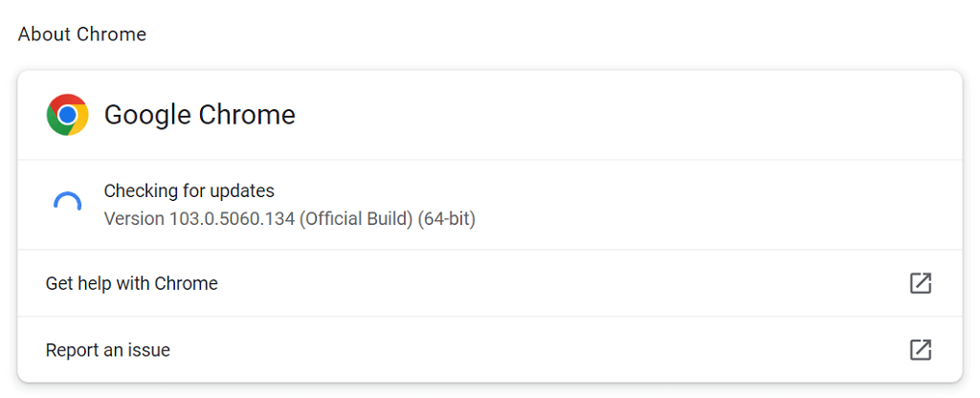Click the version number 103.0.5060.134
The width and height of the screenshot is (980, 398).
[x=232, y=219]
